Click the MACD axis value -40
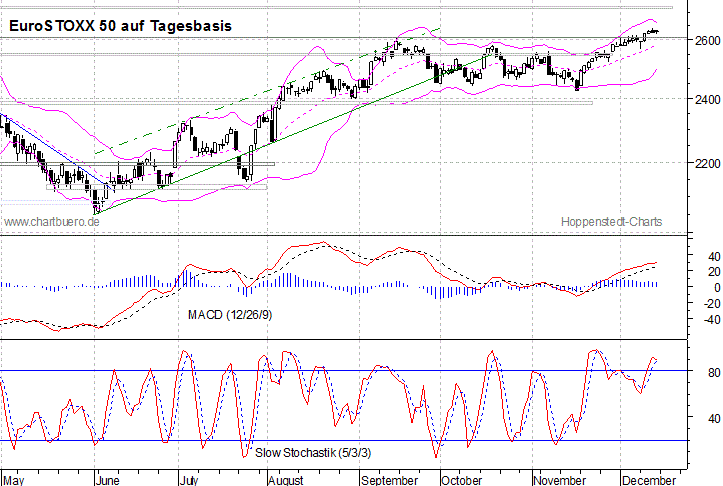Image resolution: width=723 pixels, height=486 pixels. (711, 319)
